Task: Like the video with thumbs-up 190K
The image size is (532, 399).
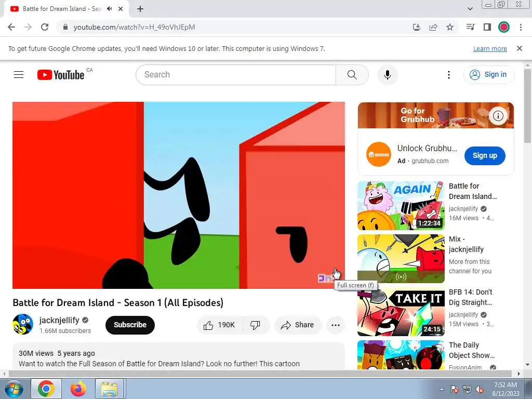Action: pyautogui.click(x=220, y=325)
